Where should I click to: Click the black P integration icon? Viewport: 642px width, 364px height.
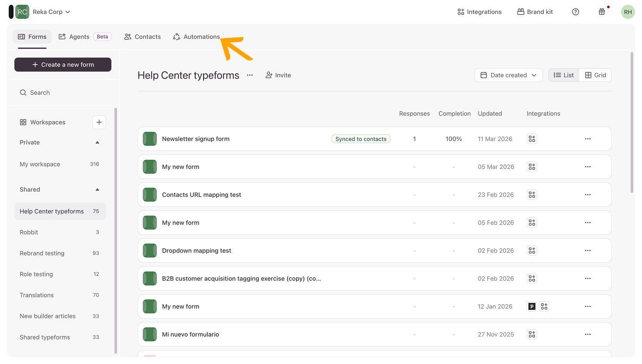(x=532, y=306)
